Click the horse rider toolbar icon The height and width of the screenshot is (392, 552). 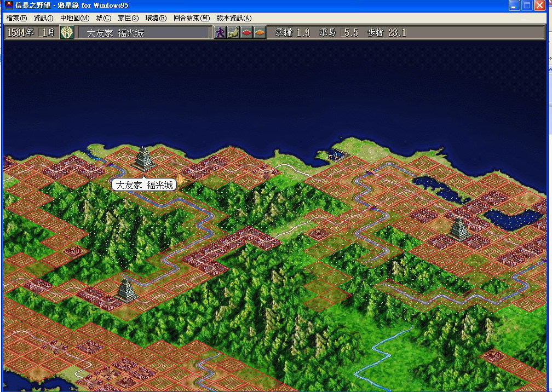tap(233, 33)
